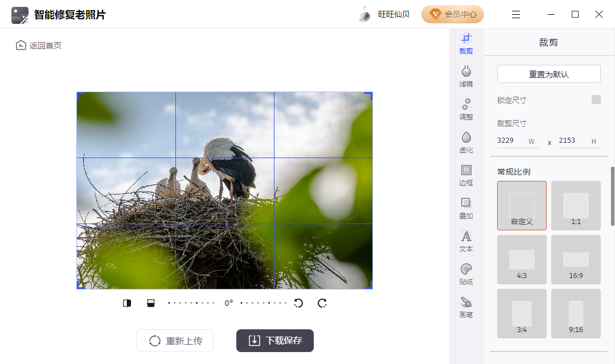Open the 调整 adjustment panel

466,108
